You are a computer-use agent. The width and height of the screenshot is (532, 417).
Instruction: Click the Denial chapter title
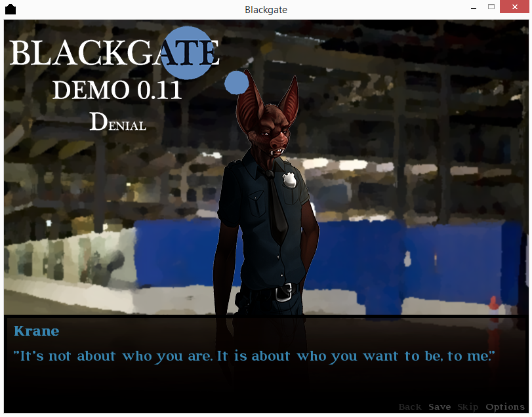117,122
